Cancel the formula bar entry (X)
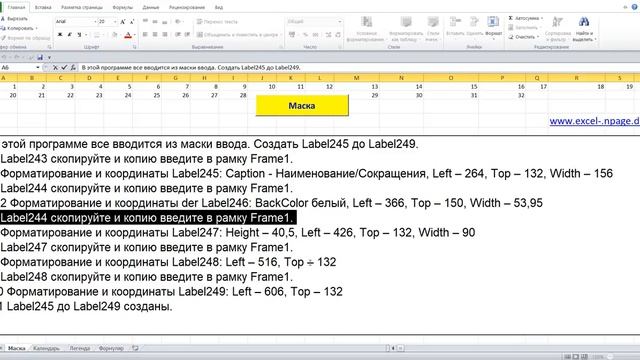Viewport: 640px width, 360px height. (x=55, y=67)
